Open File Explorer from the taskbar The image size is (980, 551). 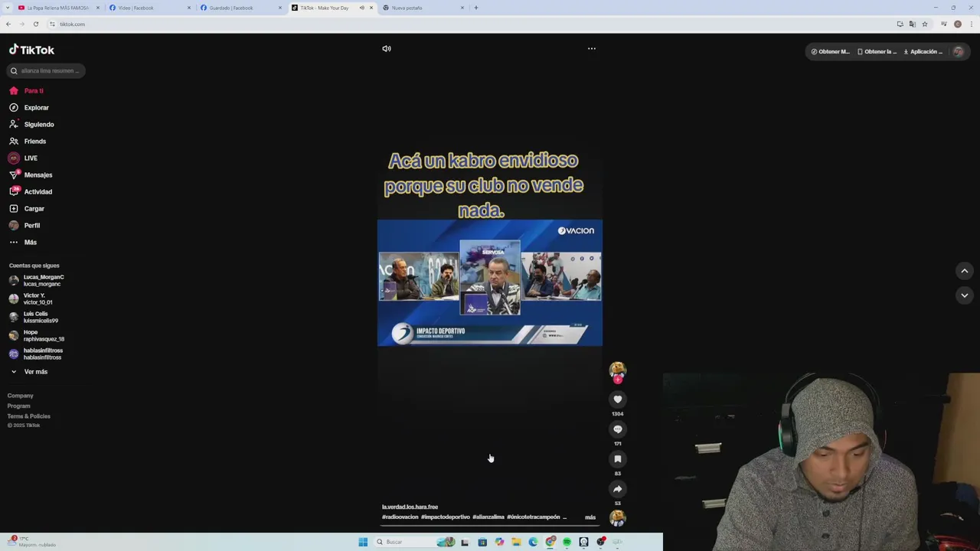coord(517,542)
